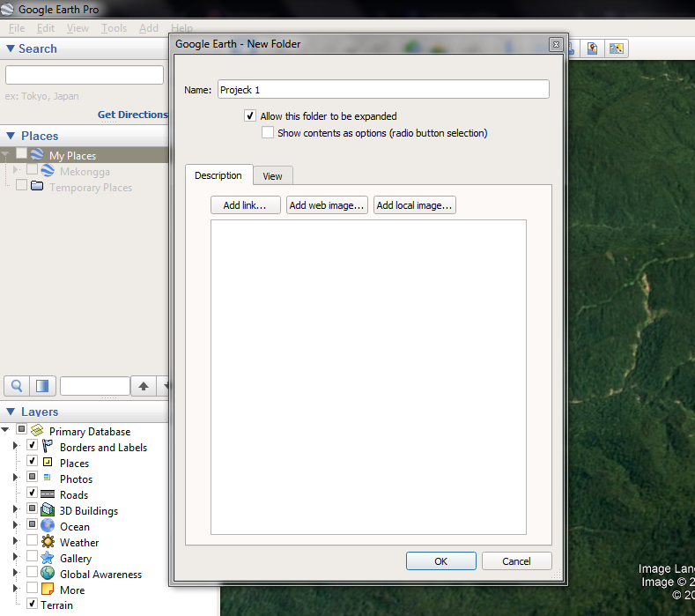Expand the Borders and Labels layer

[16, 446]
